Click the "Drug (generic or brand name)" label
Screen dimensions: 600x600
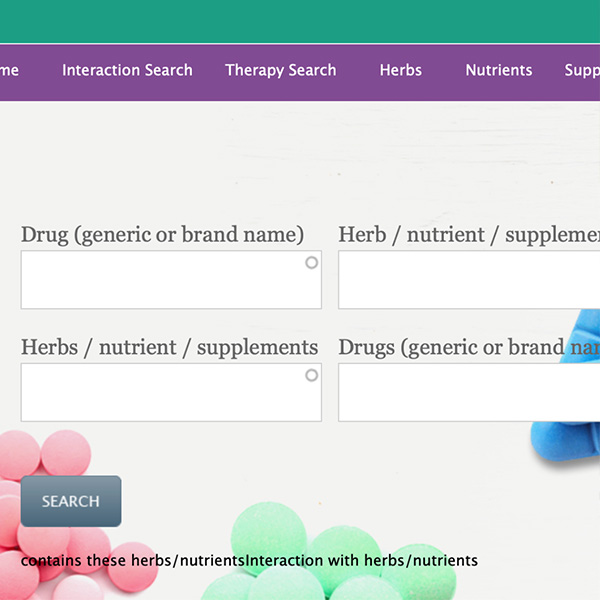pyautogui.click(x=162, y=235)
